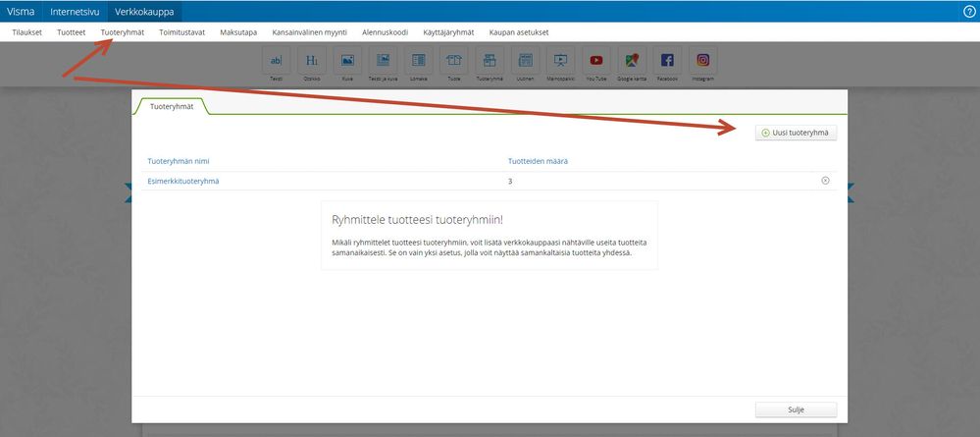Open the Tuotteet menu item
This screenshot has width=980, height=437.
72,32
